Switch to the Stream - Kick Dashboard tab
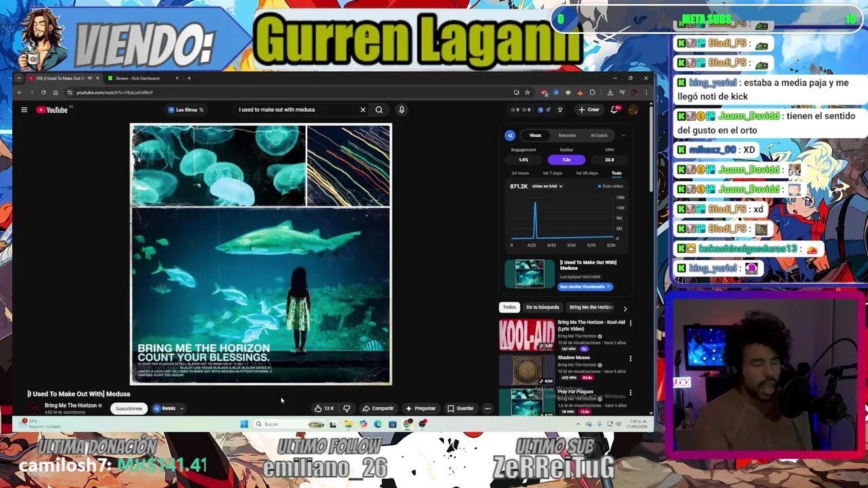Viewport: 868px width, 488px height. coord(143,78)
